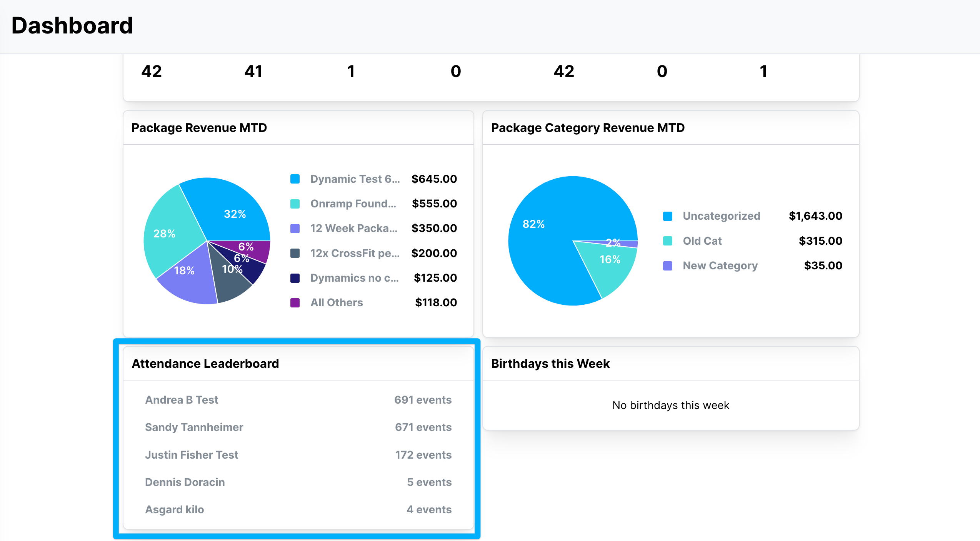The height and width of the screenshot is (541, 980).
Task: Click the 12 Week Packa... legend swatch
Action: tap(295, 228)
